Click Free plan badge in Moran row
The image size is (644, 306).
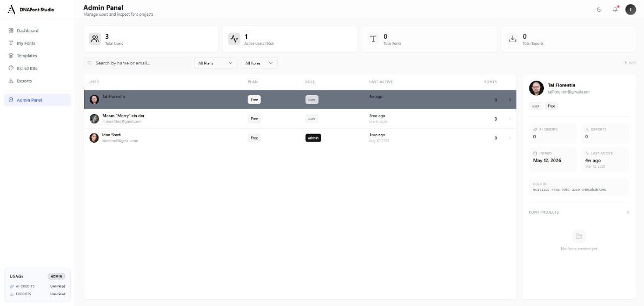[x=254, y=119]
